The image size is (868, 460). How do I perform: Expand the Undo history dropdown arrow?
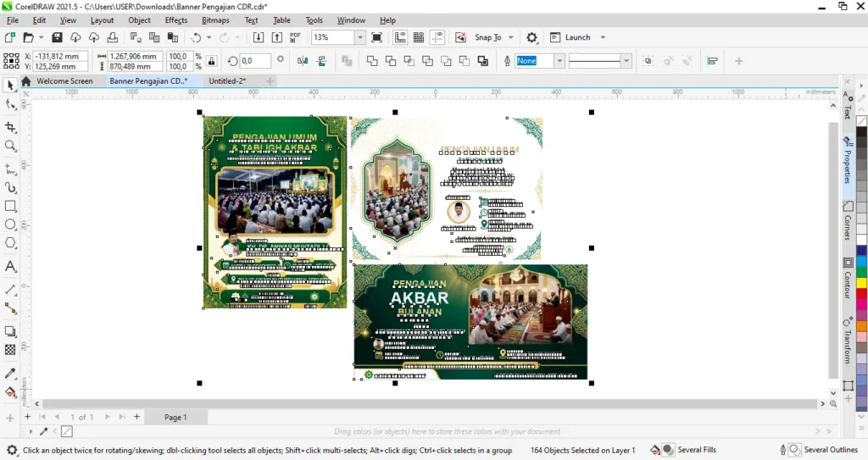[x=209, y=37]
